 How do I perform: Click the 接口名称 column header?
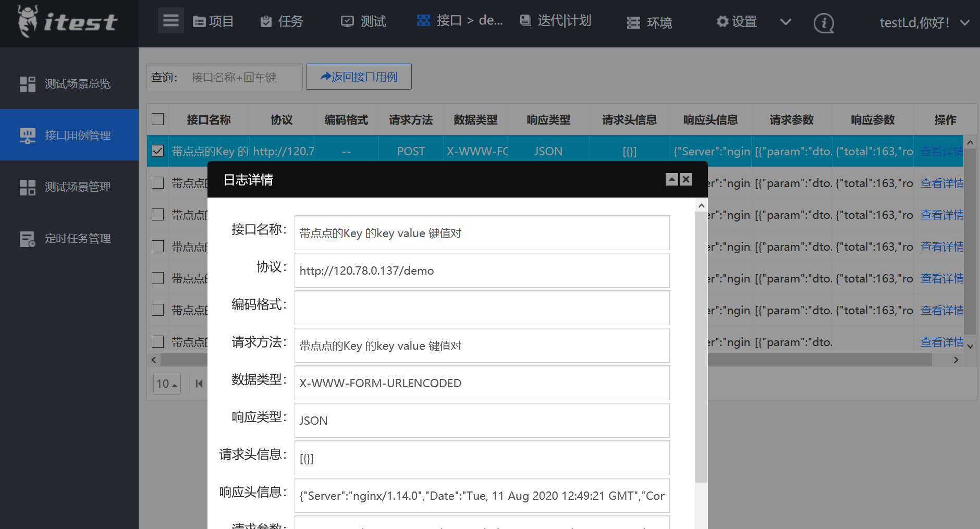pyautogui.click(x=209, y=119)
